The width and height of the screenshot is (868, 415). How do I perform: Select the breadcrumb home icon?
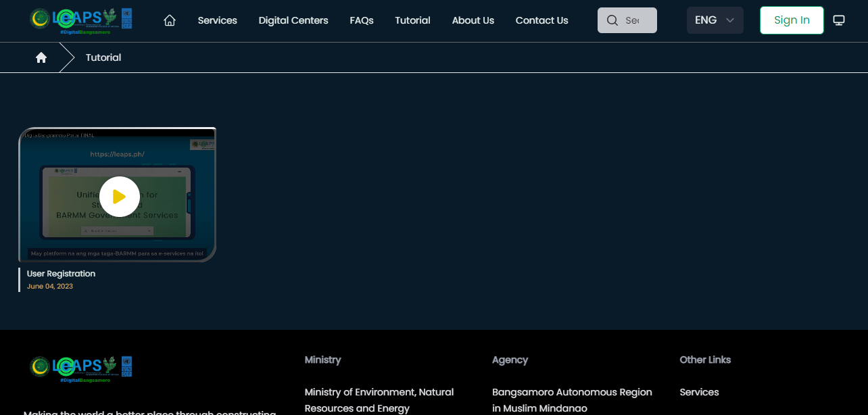(41, 57)
